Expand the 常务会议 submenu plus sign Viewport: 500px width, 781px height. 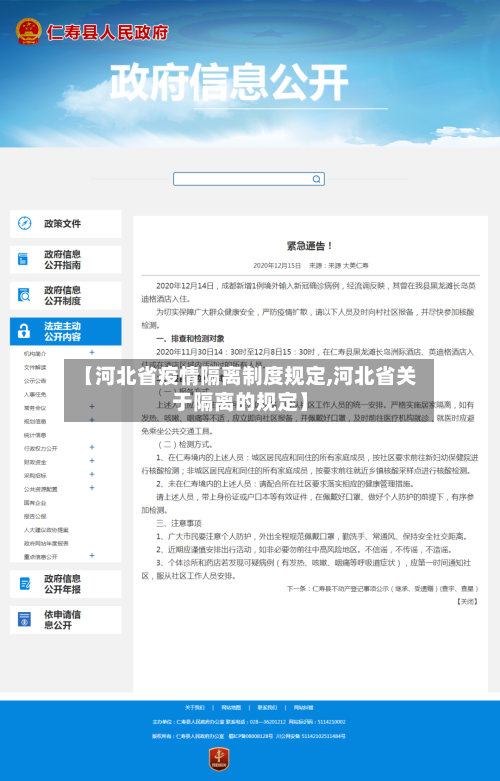92,407
